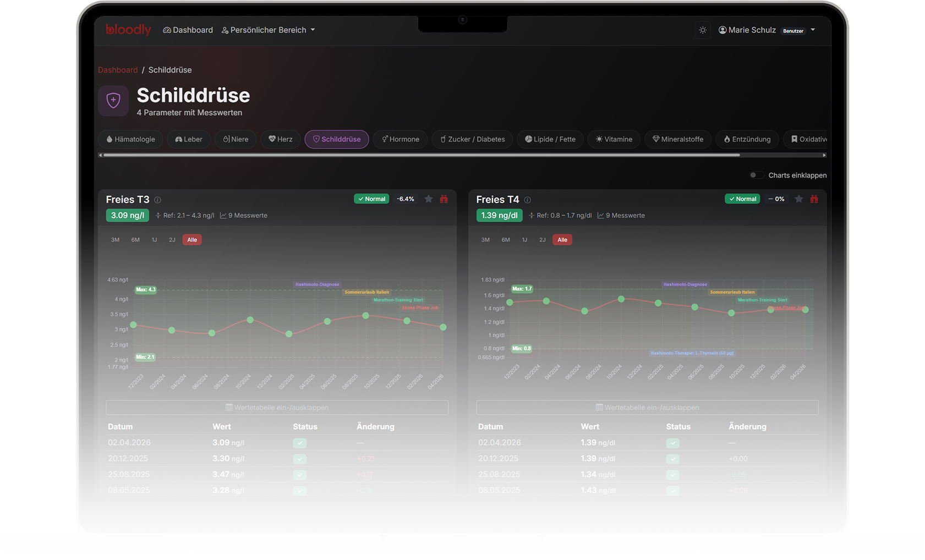
Task: Click the bloodly logo
Action: (x=128, y=30)
